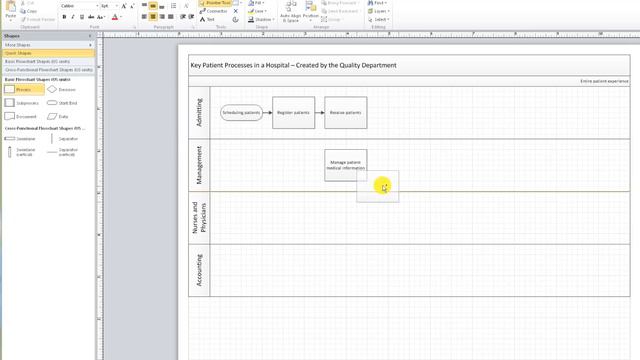Collapse the Shapes pane
Viewport: 640px width, 360px height.
[x=90, y=36]
